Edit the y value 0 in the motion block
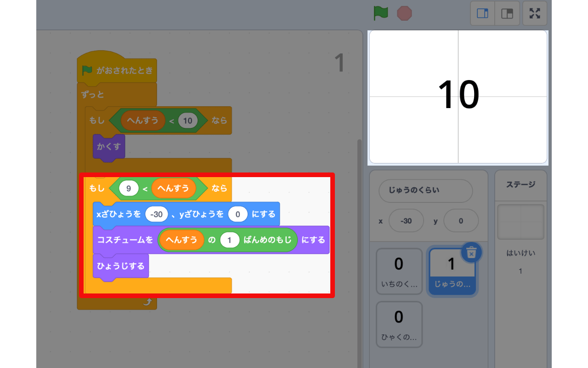588x368 pixels. click(238, 214)
